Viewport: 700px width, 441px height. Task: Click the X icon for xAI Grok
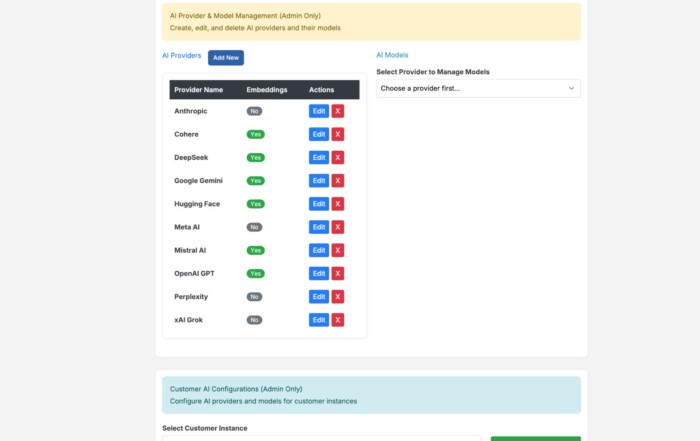click(x=338, y=320)
